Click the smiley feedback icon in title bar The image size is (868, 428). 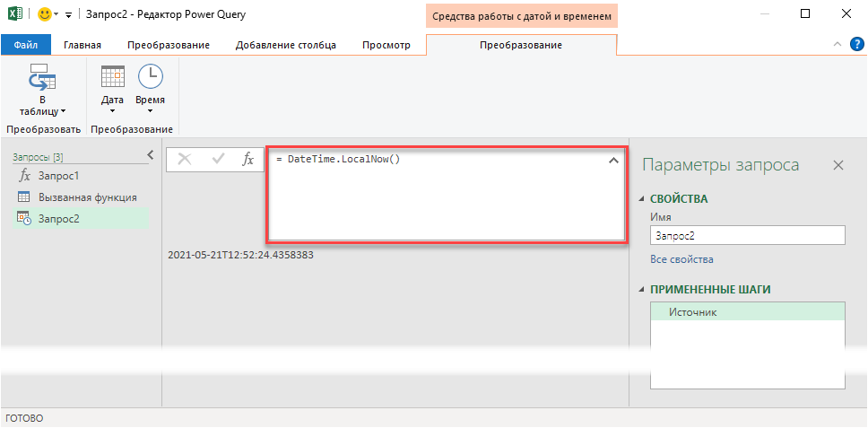[45, 14]
